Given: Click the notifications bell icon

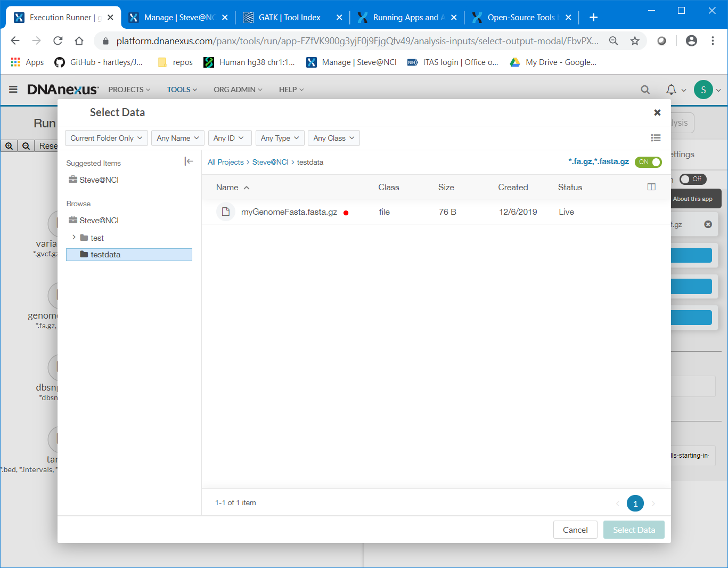Looking at the screenshot, I should coord(671,90).
